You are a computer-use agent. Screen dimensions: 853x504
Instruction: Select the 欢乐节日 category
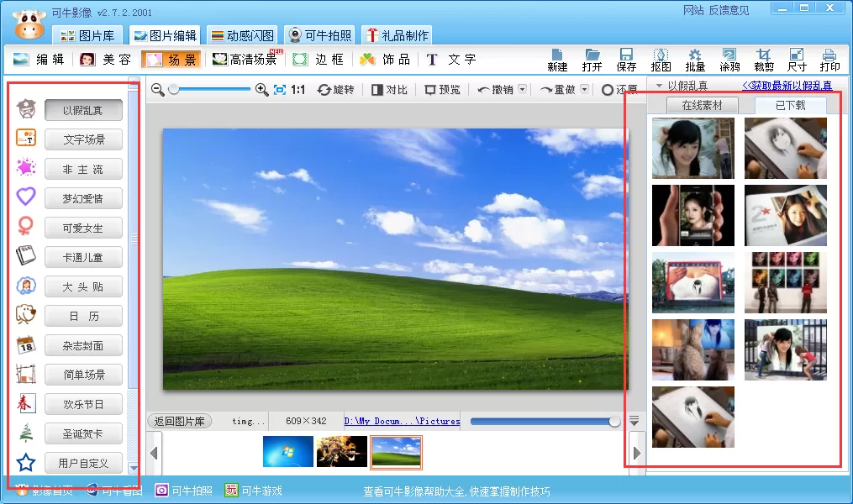[x=83, y=404]
